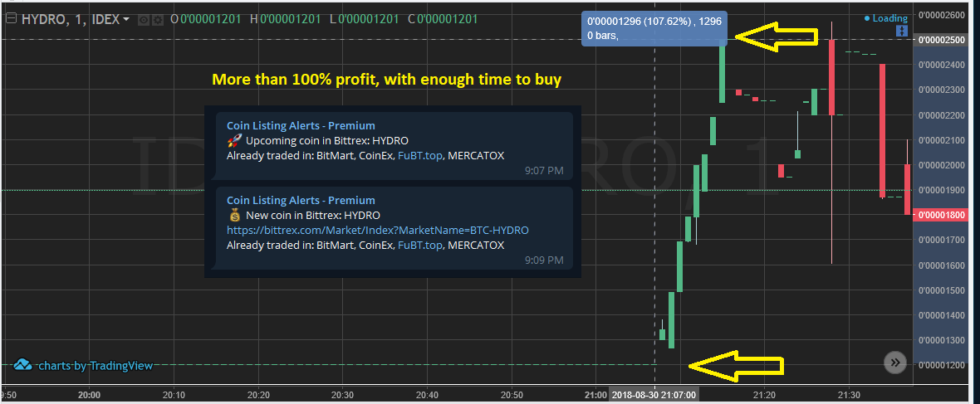Click the 20:40 time axis label
The width and height of the screenshot is (980, 404).
click(x=426, y=395)
